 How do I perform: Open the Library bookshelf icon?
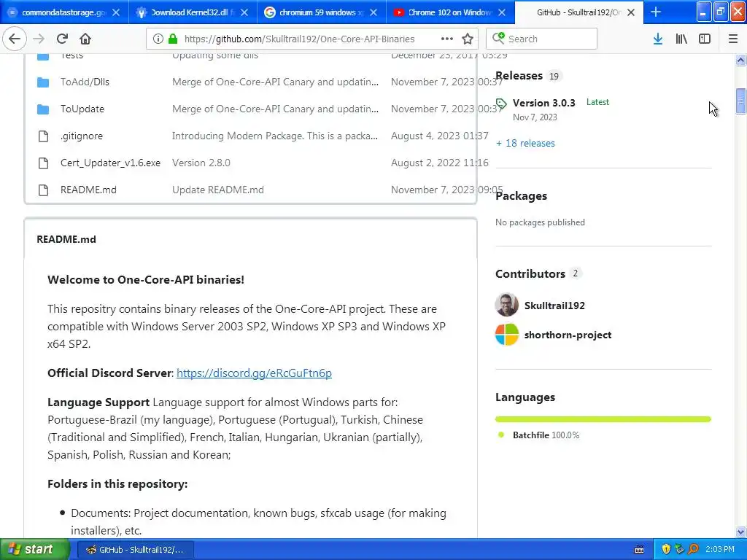pos(681,39)
